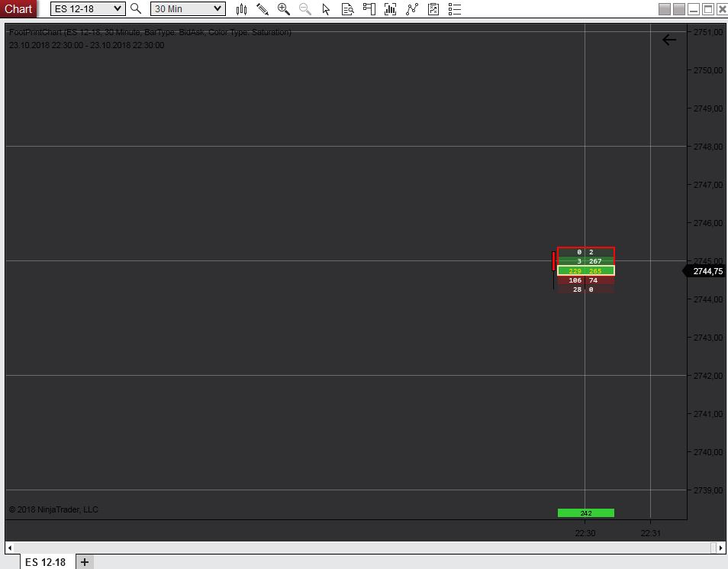Add a new tab with plus button
Viewport: 728px width, 569px height.
(85, 562)
